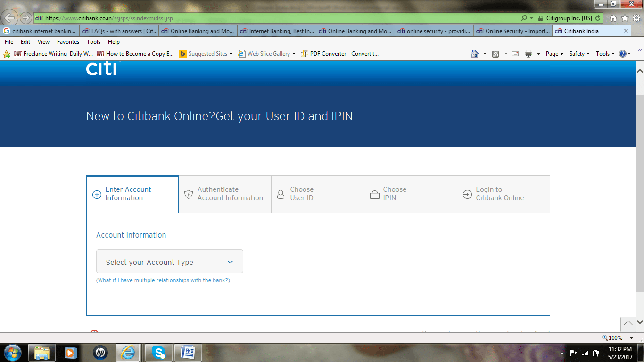
Task: Open the dropdown arrow beside the Print icon
Action: (x=538, y=54)
